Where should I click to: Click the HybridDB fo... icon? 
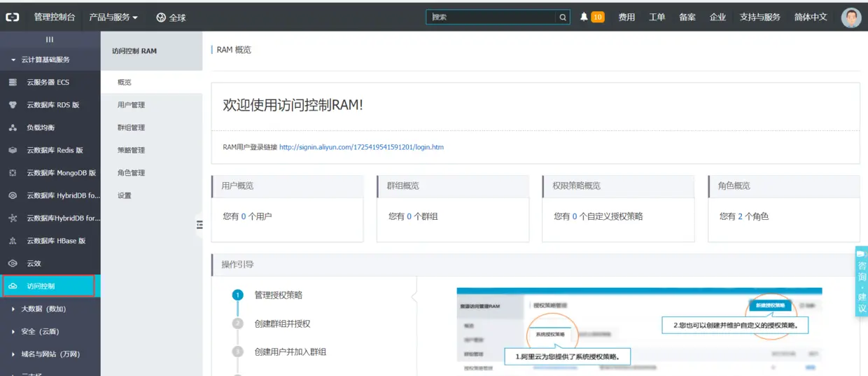(x=13, y=196)
